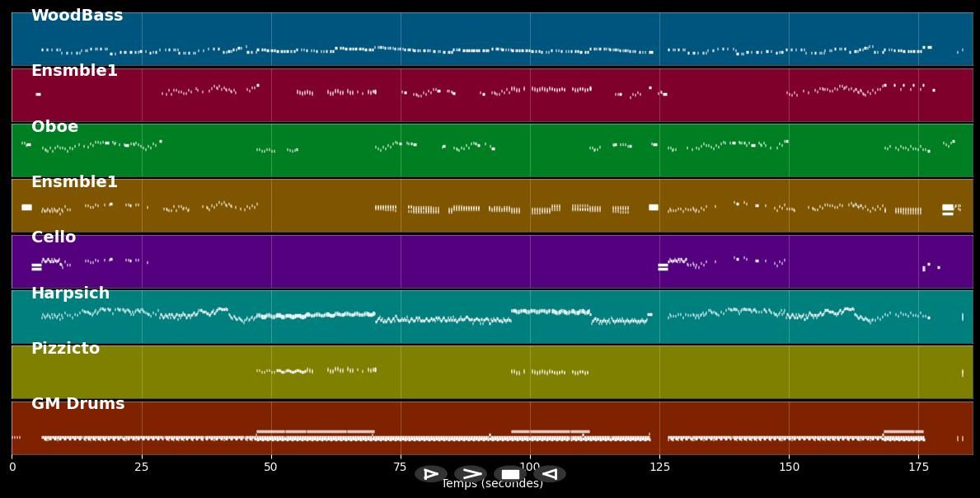Image resolution: width=980 pixels, height=498 pixels.
Task: Stop playback with the white square button
Action: point(510,473)
